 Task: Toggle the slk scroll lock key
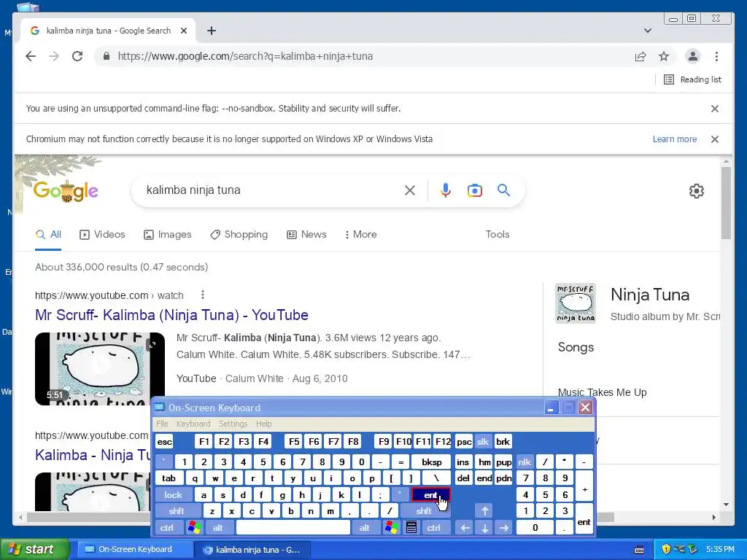click(x=483, y=442)
